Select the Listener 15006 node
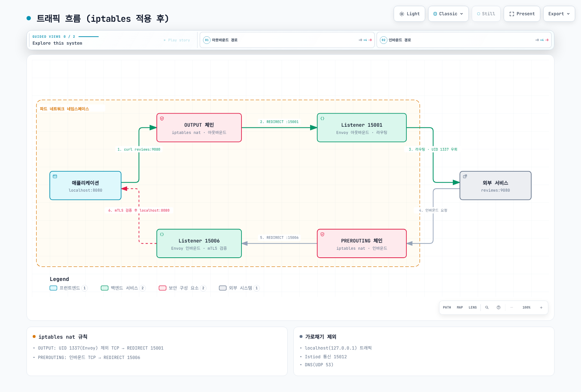The height and width of the screenshot is (392, 581). pos(199,244)
